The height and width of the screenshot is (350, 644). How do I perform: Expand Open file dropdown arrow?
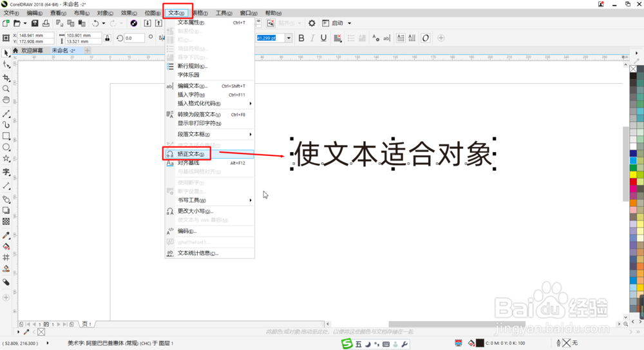pos(24,23)
